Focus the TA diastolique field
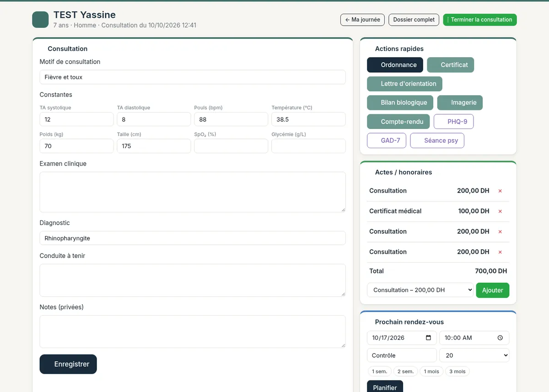 point(154,119)
